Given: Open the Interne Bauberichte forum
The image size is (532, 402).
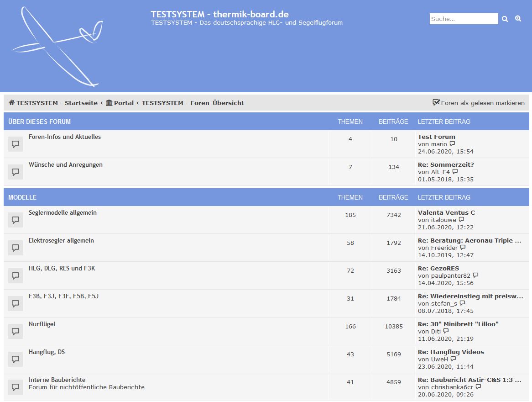Looking at the screenshot, I should point(57,380).
